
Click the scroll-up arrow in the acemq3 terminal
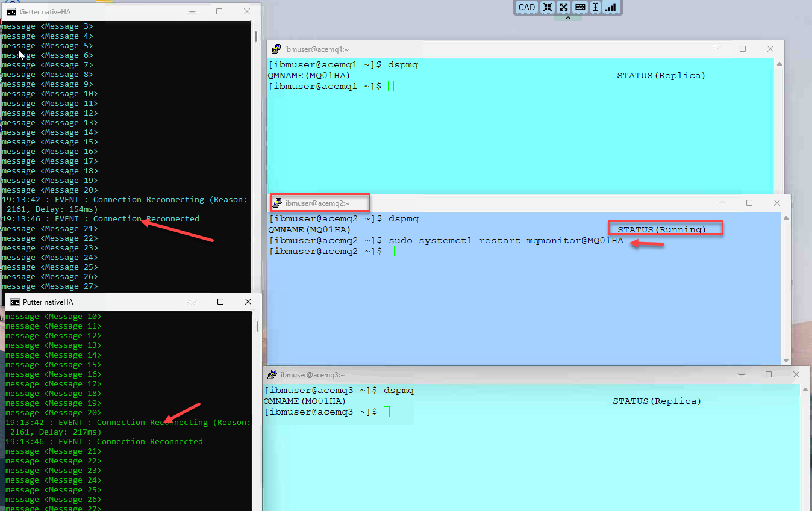pos(805,388)
